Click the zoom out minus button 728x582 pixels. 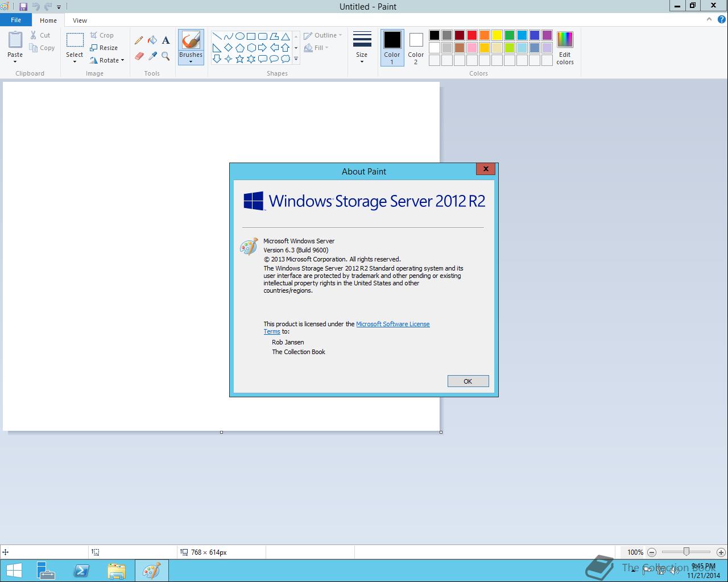(652, 552)
